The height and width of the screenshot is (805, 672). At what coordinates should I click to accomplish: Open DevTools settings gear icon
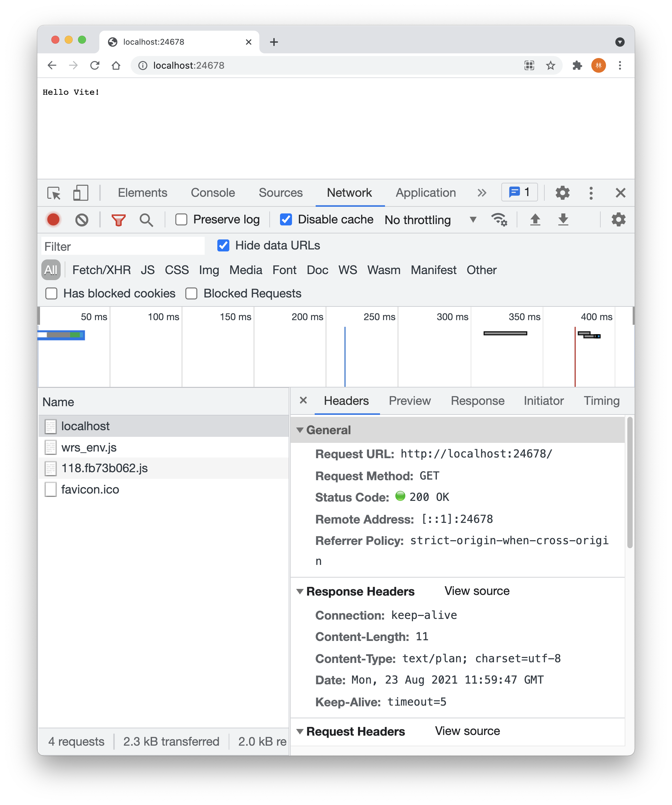tap(562, 192)
